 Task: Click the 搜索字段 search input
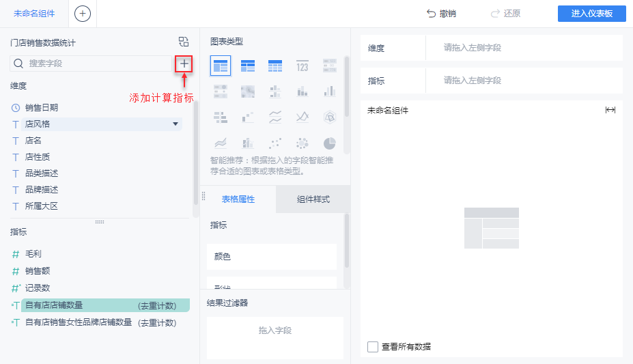coord(91,64)
